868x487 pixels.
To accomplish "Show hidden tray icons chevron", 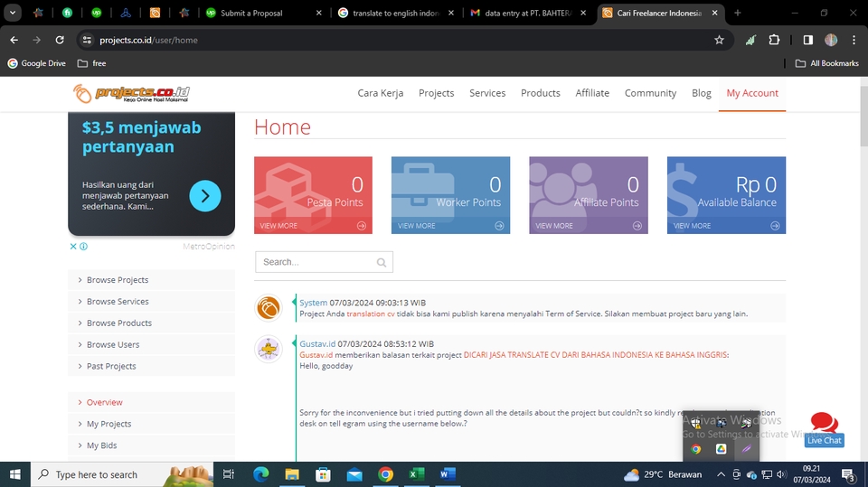I will pos(721,474).
